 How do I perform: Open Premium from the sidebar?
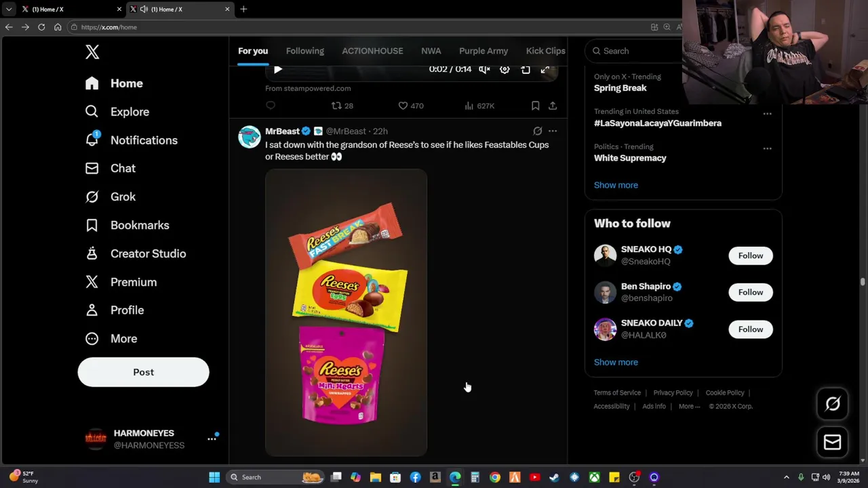pos(120,282)
